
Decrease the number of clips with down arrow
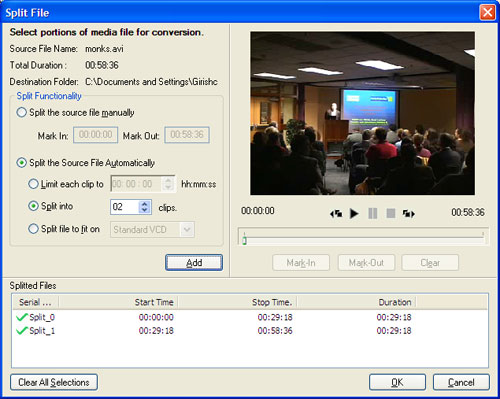(x=144, y=210)
